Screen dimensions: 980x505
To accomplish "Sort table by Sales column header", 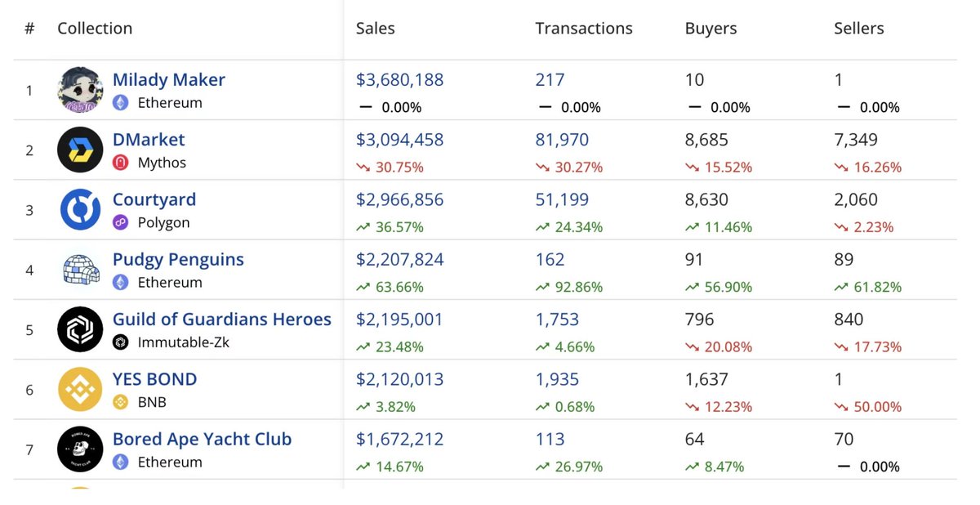I will [375, 29].
